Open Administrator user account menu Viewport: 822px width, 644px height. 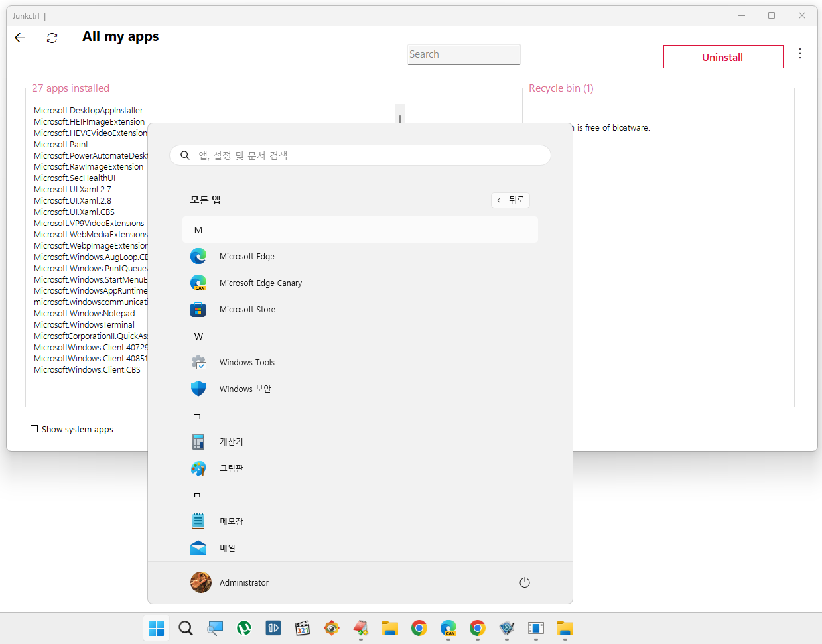pos(230,582)
